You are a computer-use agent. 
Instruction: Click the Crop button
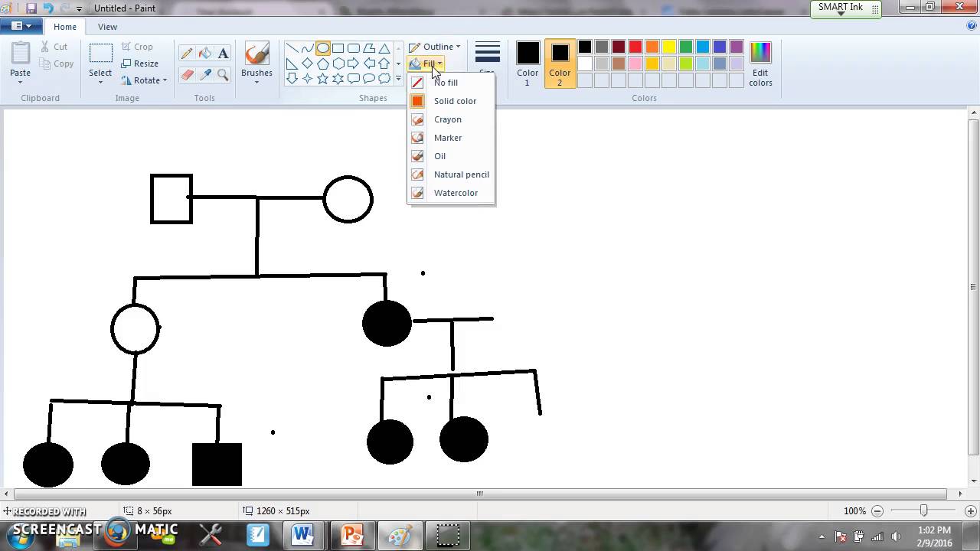click(x=137, y=47)
